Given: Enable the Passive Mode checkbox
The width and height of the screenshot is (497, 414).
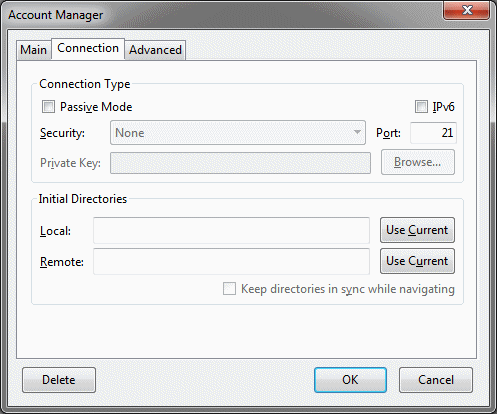Looking at the screenshot, I should (48, 107).
